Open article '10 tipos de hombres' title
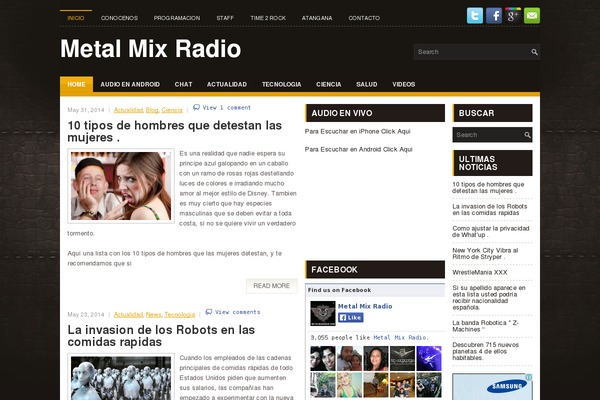Screen dimensions: 600x400 pyautogui.click(x=174, y=131)
